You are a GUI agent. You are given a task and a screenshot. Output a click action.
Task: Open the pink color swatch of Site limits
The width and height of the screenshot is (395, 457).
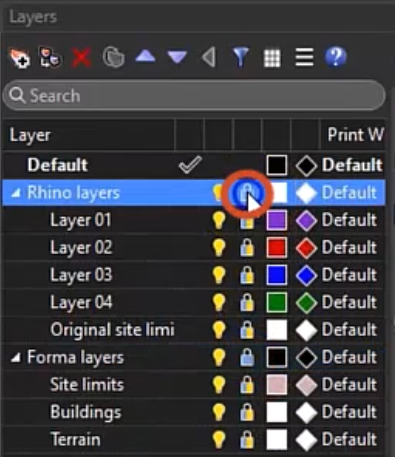click(277, 385)
